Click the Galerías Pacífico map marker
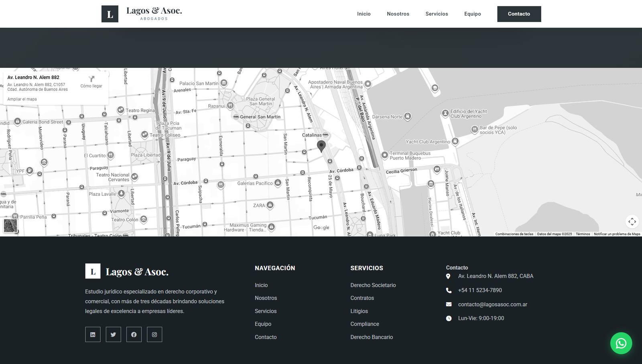 click(278, 183)
